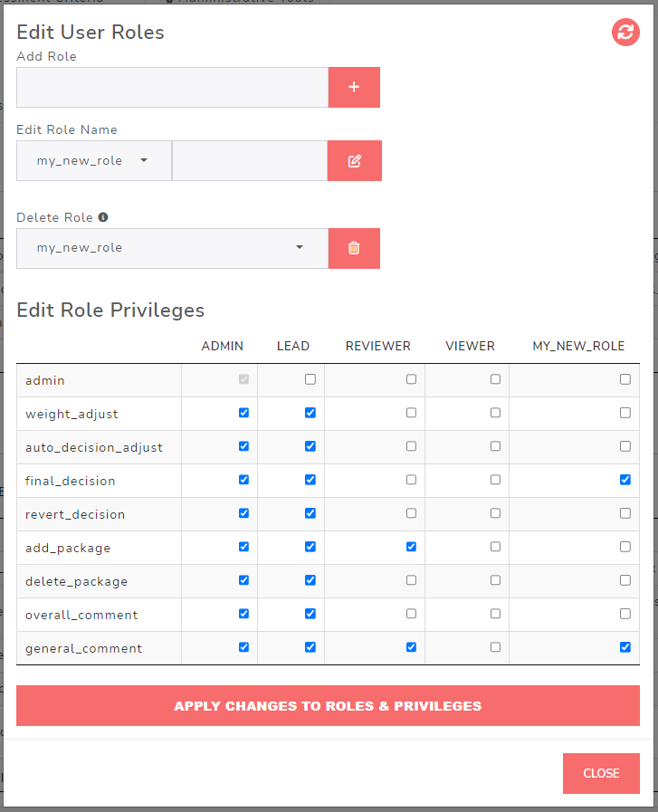Check revert_decision for the VIEWER role
Image resolution: width=658 pixels, height=812 pixels.
pos(495,513)
